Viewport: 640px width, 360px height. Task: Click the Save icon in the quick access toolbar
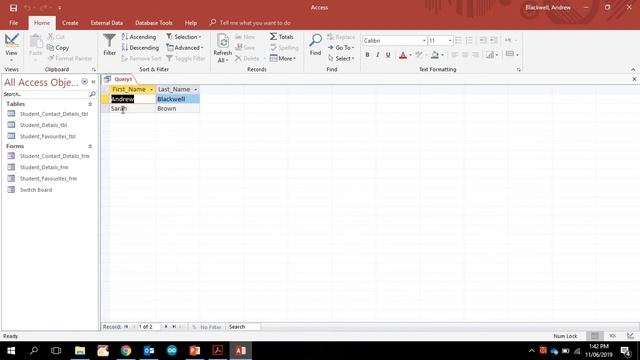click(13, 8)
